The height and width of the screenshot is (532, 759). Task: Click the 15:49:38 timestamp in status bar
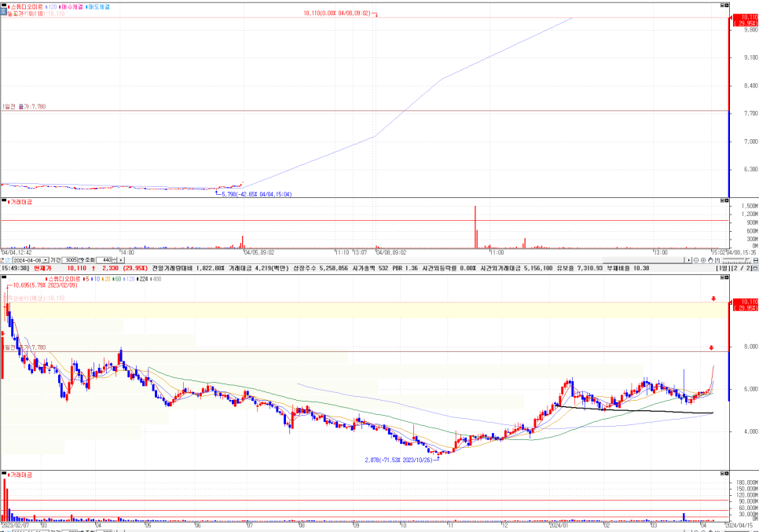click(x=15, y=268)
